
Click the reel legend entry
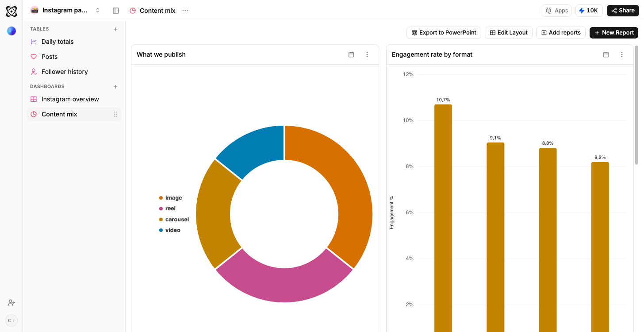point(167,208)
